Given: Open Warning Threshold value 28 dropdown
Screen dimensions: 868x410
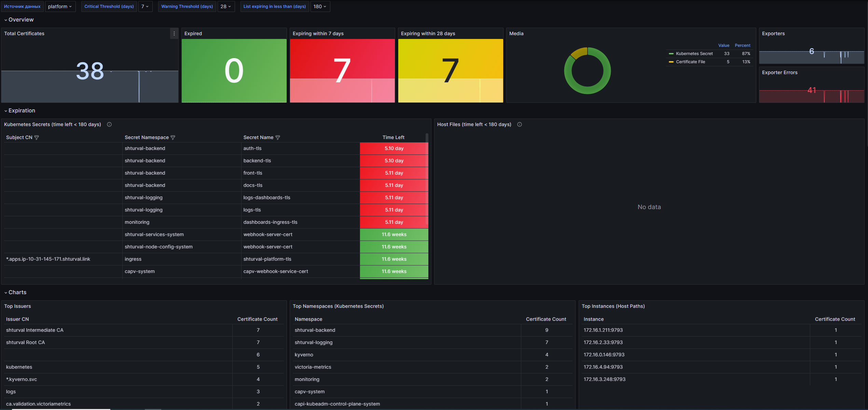Looking at the screenshot, I should click(x=225, y=6).
